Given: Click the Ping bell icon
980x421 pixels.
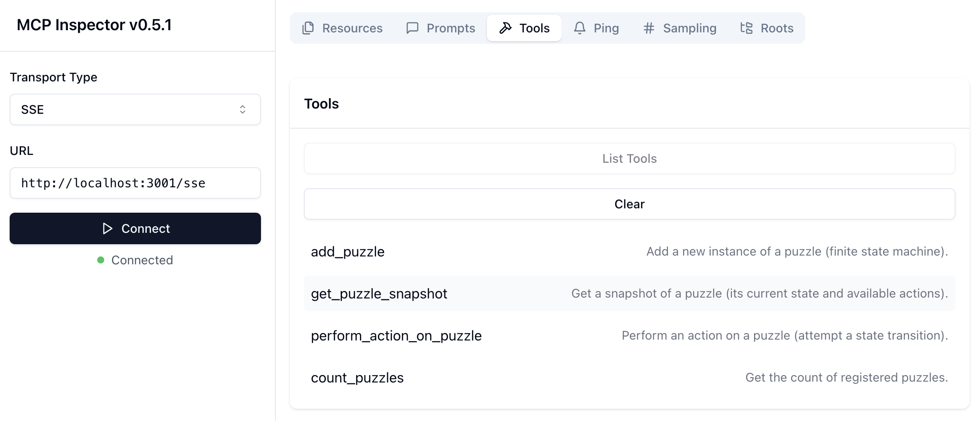Looking at the screenshot, I should click(x=580, y=28).
